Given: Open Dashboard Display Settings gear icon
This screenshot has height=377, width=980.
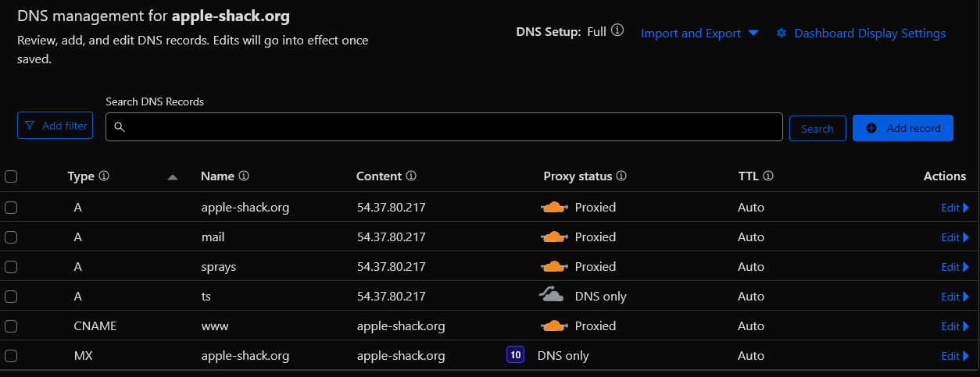Looking at the screenshot, I should (781, 33).
